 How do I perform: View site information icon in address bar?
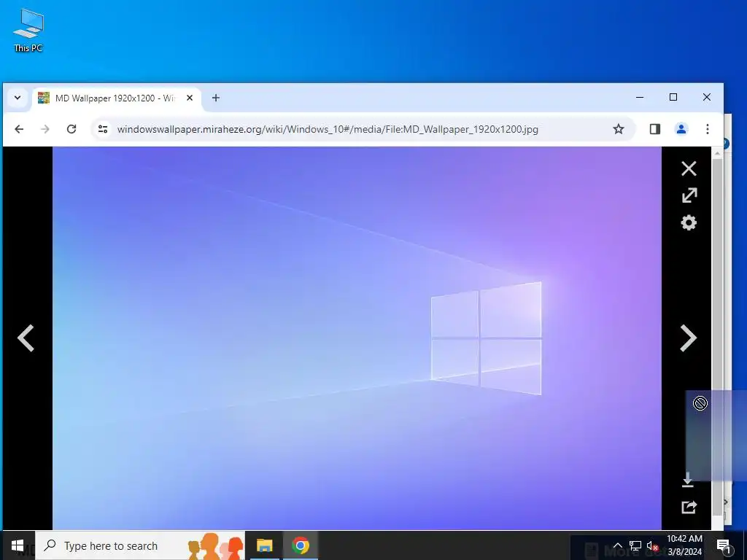click(102, 129)
